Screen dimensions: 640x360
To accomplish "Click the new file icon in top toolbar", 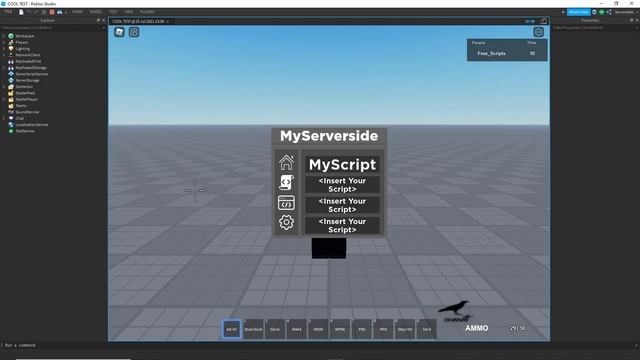I will (21, 12).
